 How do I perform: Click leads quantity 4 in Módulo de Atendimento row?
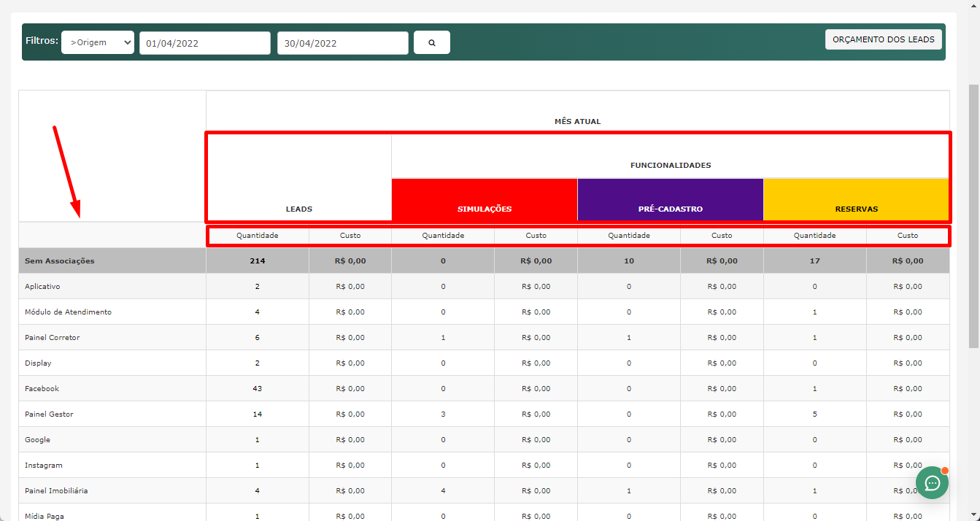coord(258,312)
